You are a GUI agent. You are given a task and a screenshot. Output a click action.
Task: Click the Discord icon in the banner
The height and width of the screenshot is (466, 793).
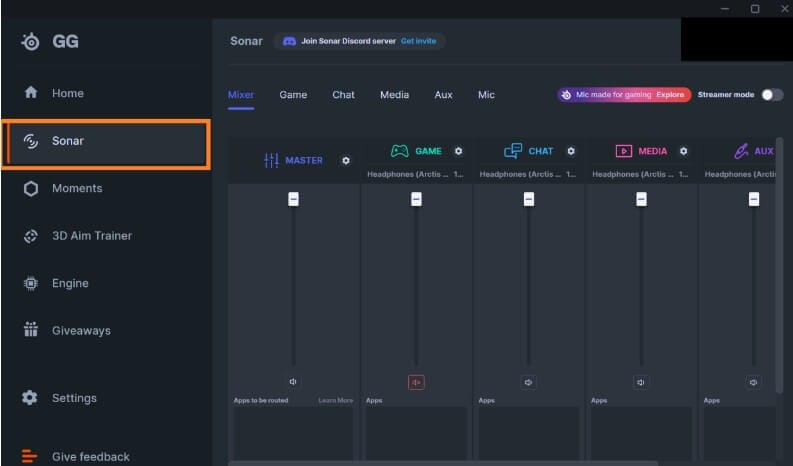point(289,41)
